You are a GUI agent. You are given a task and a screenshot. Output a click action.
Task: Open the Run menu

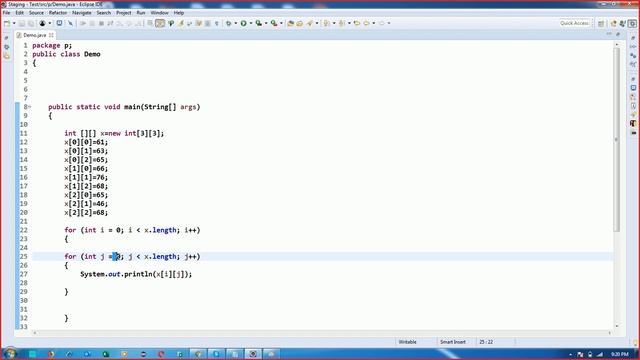[141, 13]
